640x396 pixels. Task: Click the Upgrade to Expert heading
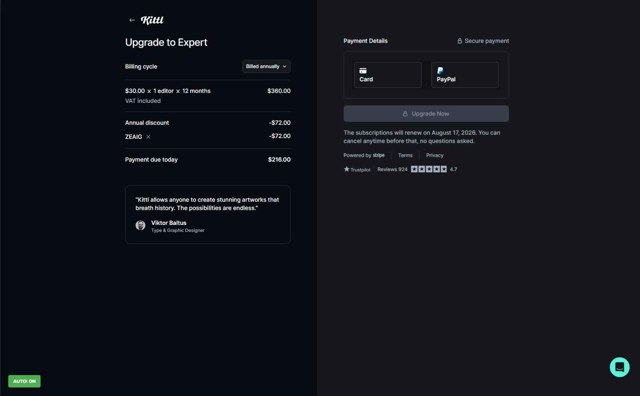pos(166,42)
